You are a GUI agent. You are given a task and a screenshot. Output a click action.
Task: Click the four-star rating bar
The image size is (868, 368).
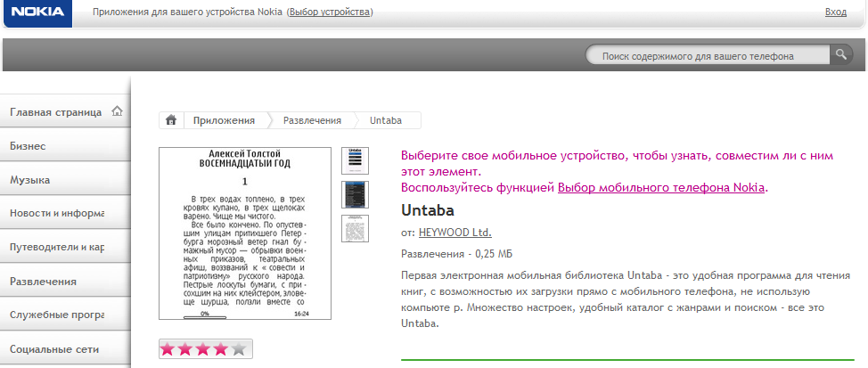pyautogui.click(x=205, y=348)
